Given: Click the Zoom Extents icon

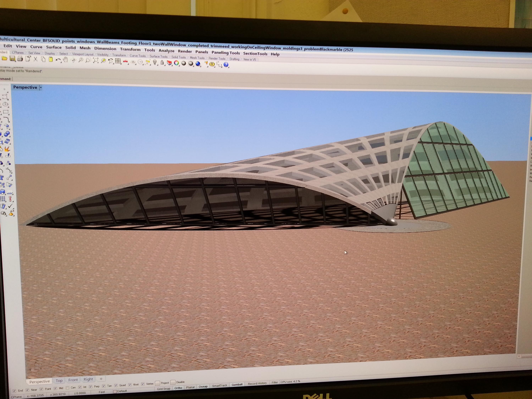Looking at the screenshot, I should click(96, 61).
